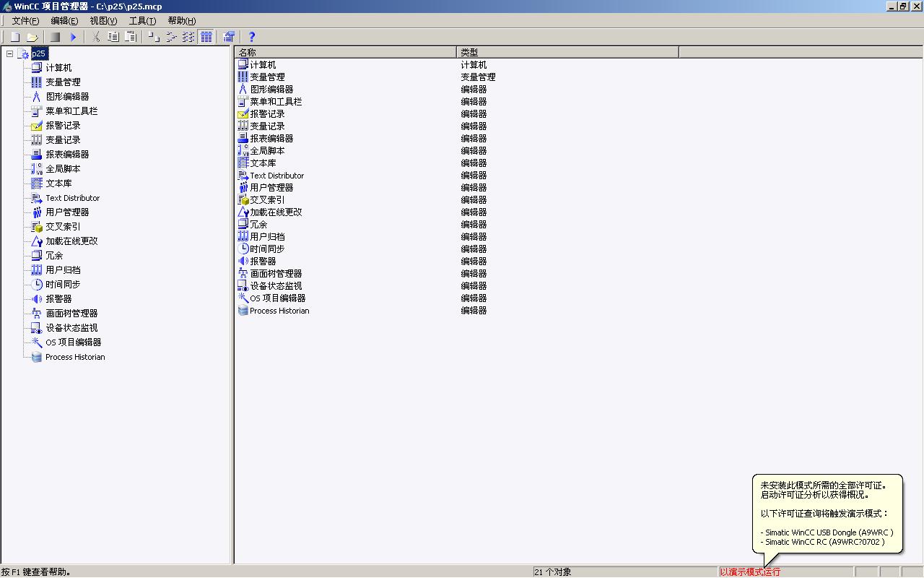Activate runtime with the blue play icon
Viewport: 924px width, 578px height.
tap(73, 37)
